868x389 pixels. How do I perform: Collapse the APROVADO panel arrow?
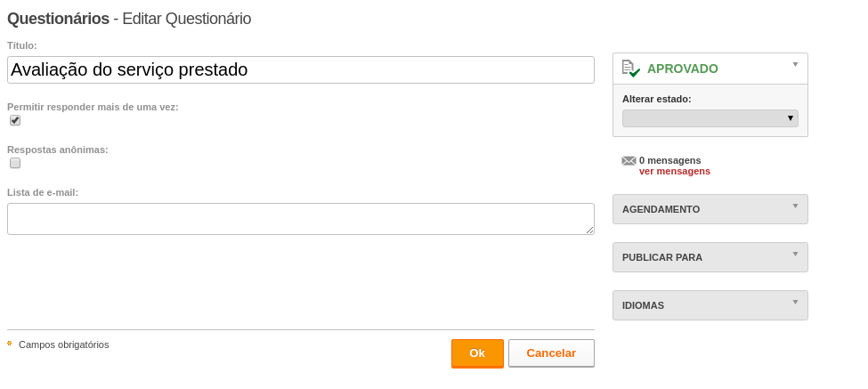[796, 65]
